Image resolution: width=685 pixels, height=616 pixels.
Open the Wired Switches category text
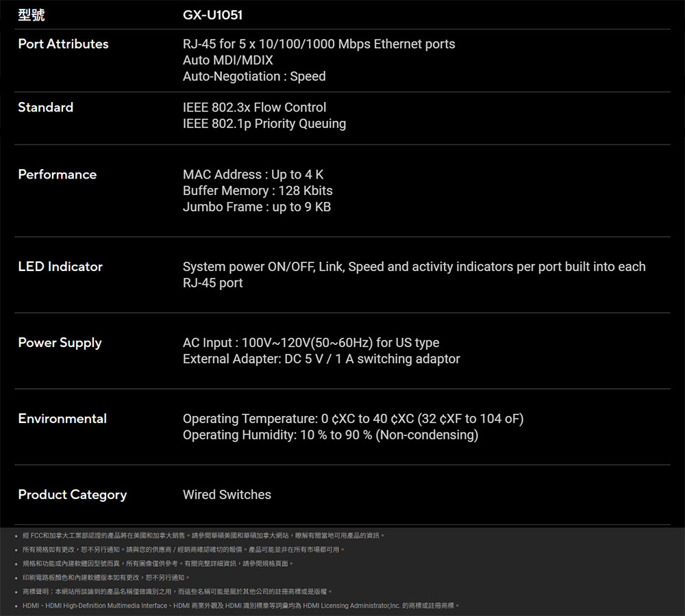pyautogui.click(x=227, y=495)
